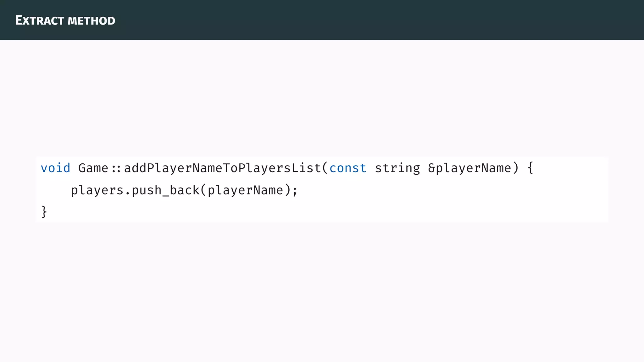
Task: Click the blue 'const' keyword
Action: point(348,168)
